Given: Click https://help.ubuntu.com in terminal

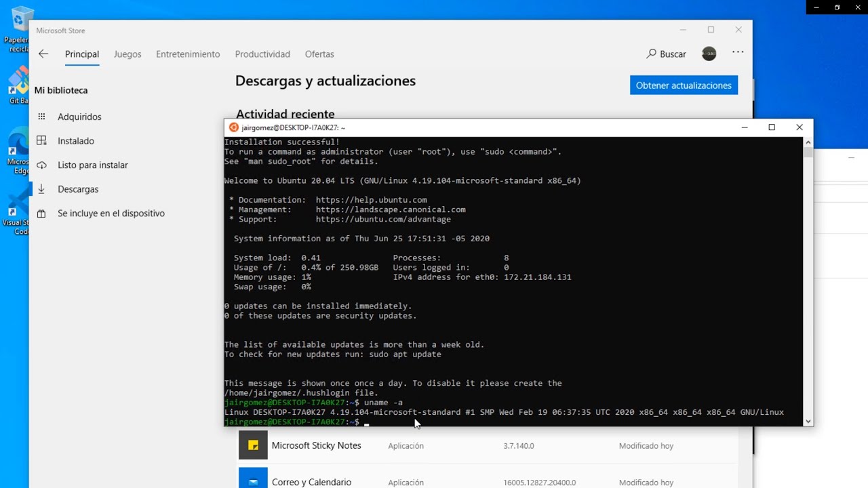Looking at the screenshot, I should coord(371,200).
